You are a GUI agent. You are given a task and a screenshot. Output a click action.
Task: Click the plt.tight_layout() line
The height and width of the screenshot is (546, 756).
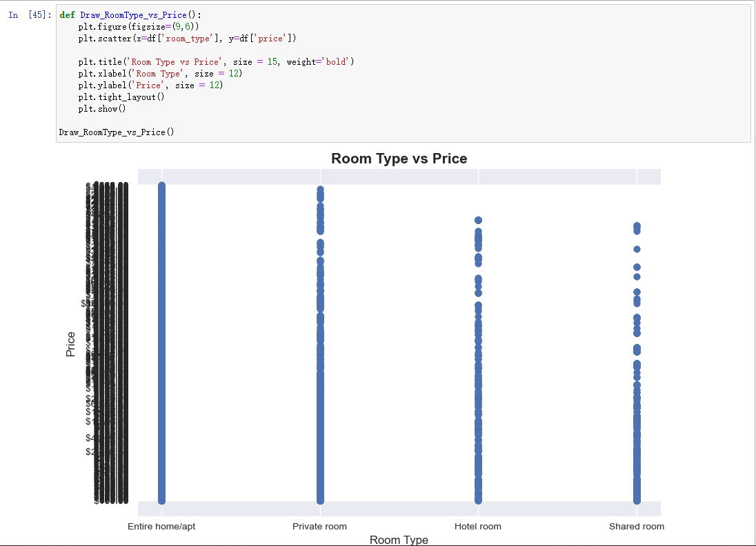[121, 97]
